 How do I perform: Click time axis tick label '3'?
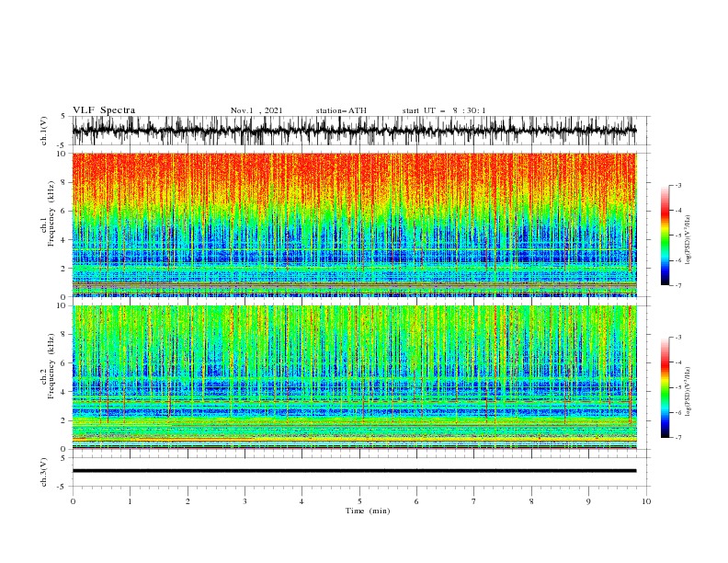point(245,501)
